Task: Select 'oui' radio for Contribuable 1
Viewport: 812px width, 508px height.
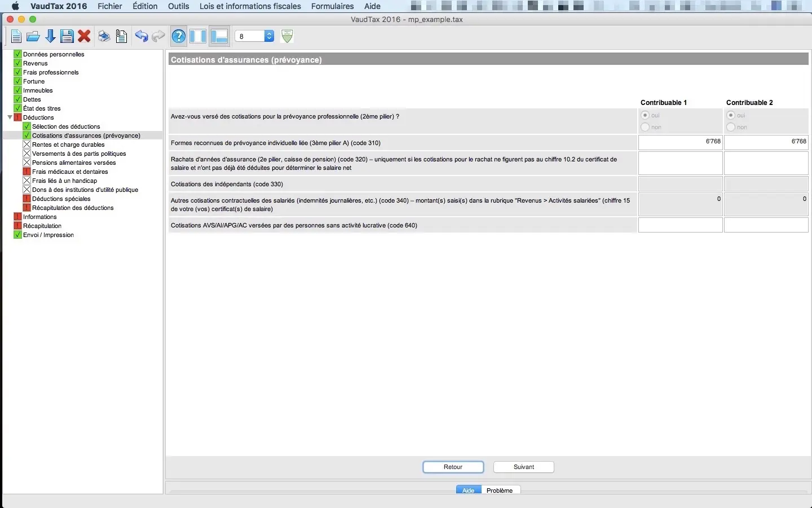Action: 645,115
